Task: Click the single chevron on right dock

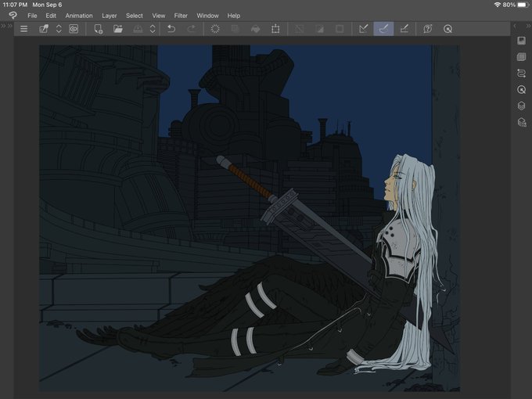Action: [x=515, y=26]
